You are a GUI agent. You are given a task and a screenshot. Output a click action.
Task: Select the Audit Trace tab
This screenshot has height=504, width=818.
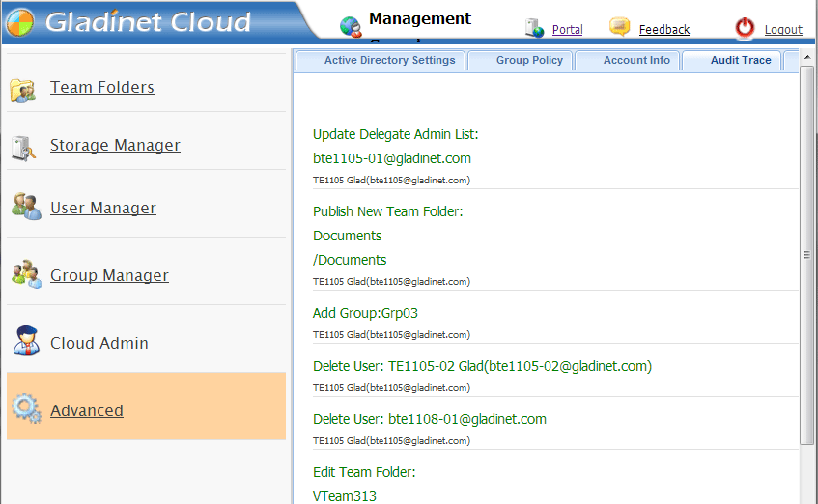tap(731, 60)
